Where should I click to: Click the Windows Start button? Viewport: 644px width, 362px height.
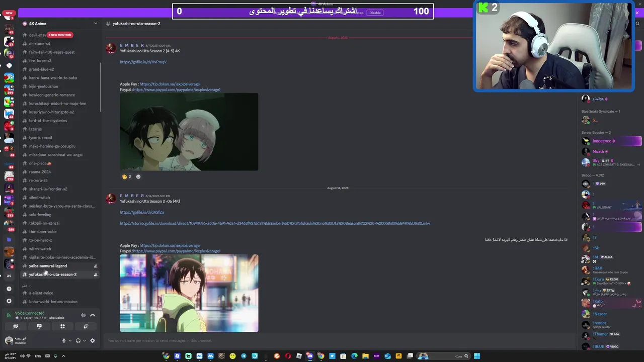coord(476,356)
